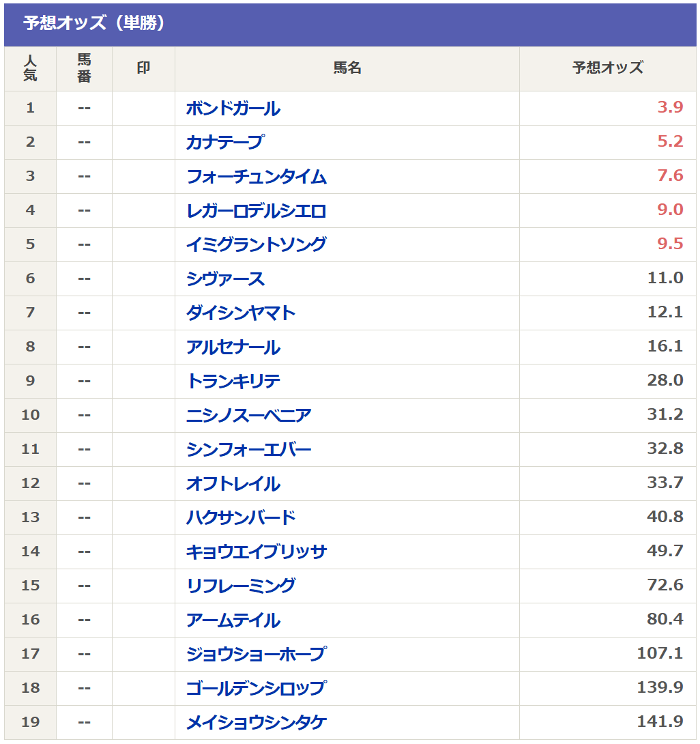
Task: Open the シンフォーエバー horse link
Action: click(x=248, y=449)
